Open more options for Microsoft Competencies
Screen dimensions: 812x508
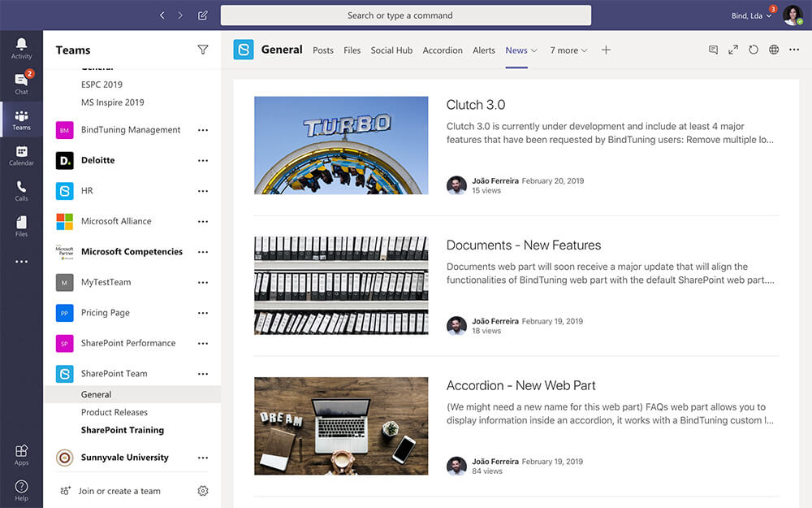click(203, 252)
